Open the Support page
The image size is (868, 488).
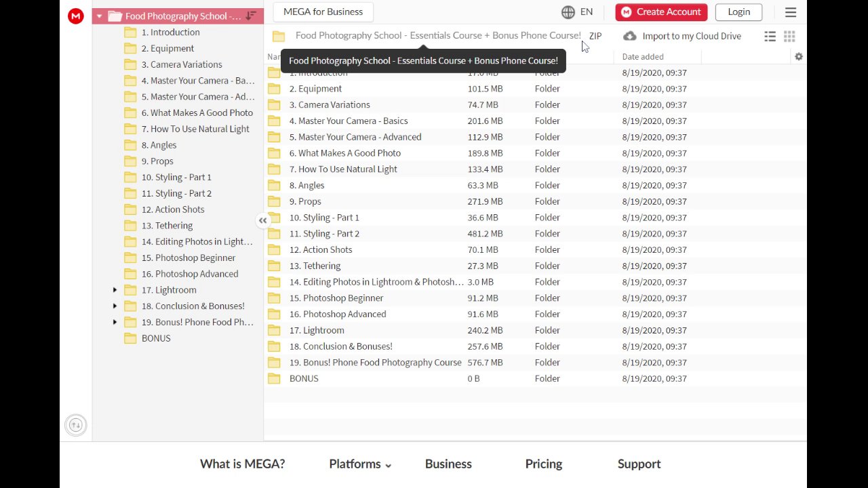point(639,464)
